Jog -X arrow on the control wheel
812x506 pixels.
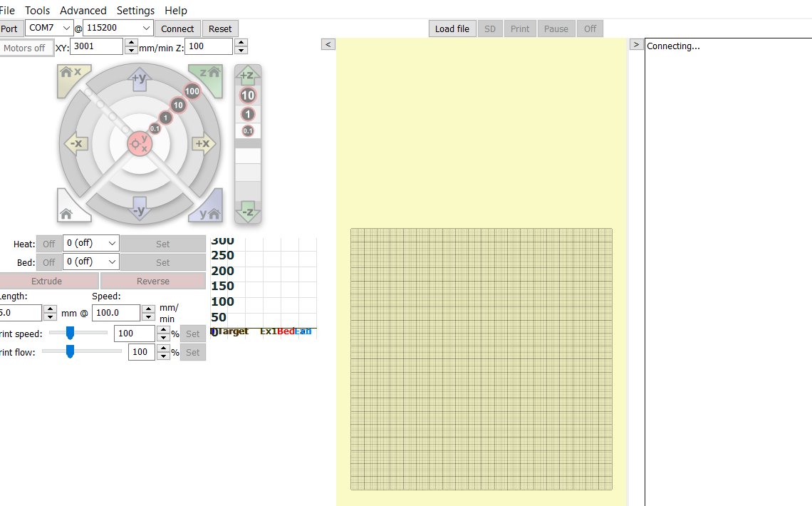(x=76, y=143)
